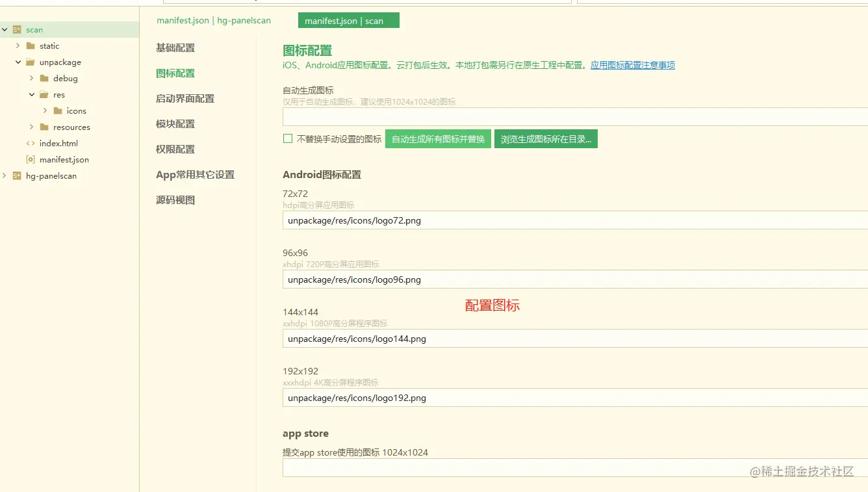Switch to manifest.json | hg-panelscan tab
Screen dimensions: 868x492
coord(214,21)
